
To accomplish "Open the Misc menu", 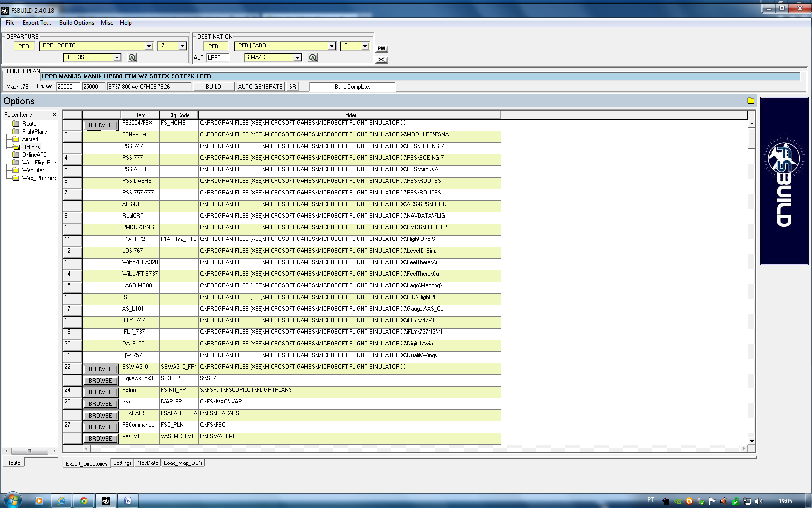I will click(x=107, y=23).
